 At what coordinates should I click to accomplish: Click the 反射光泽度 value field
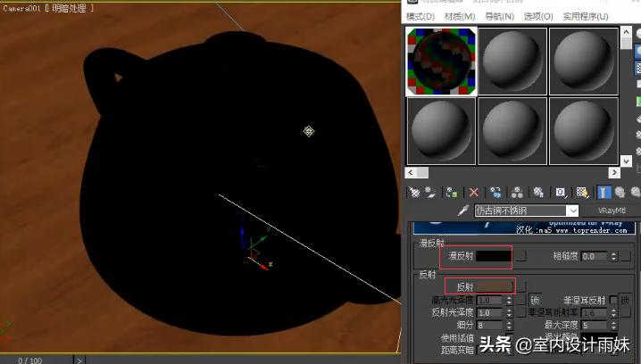490,312
